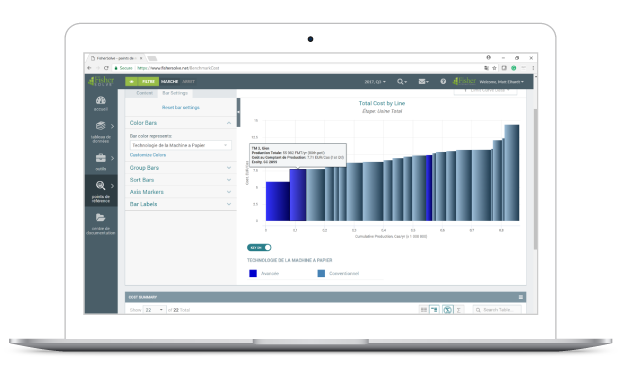Toggle the grid view button in table toolbar
The width and height of the screenshot is (622, 392).
point(424,309)
